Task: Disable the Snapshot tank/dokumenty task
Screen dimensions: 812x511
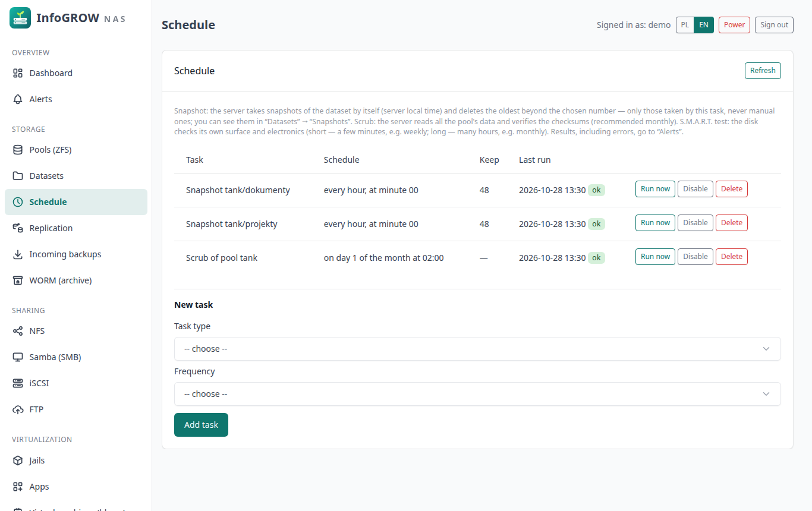Action: click(695, 189)
